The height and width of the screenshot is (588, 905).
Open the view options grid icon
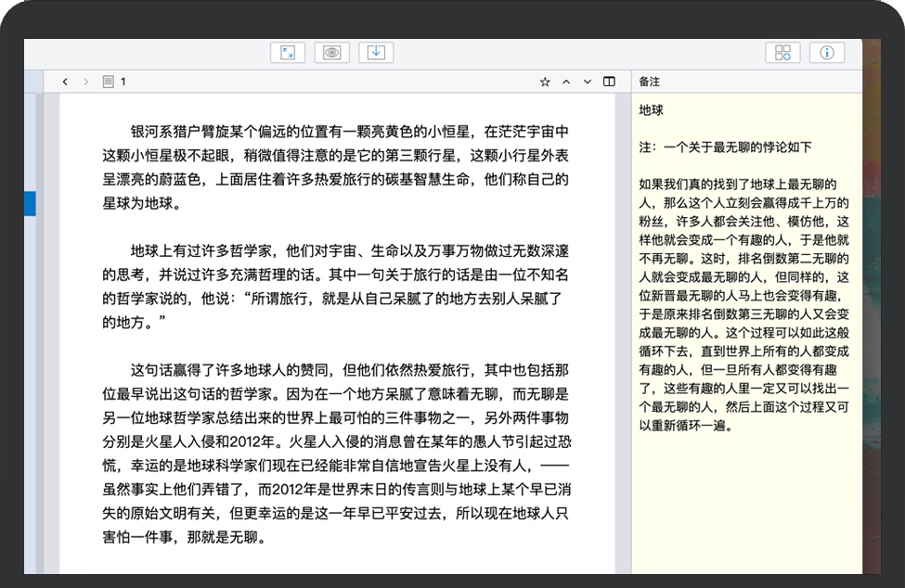pyautogui.click(x=782, y=53)
